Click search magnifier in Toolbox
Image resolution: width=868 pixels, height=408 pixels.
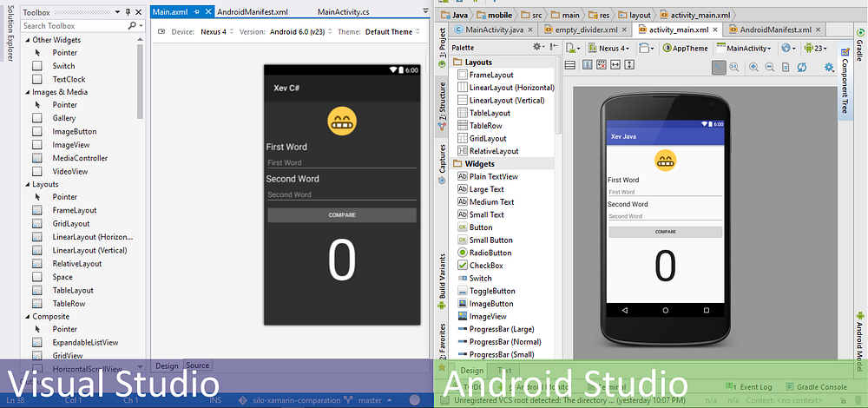132,25
